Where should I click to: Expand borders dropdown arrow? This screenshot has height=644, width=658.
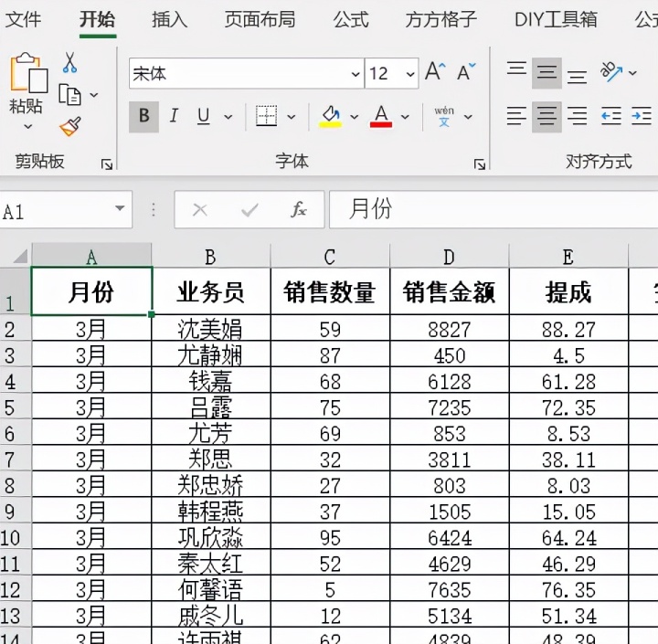pyautogui.click(x=292, y=117)
